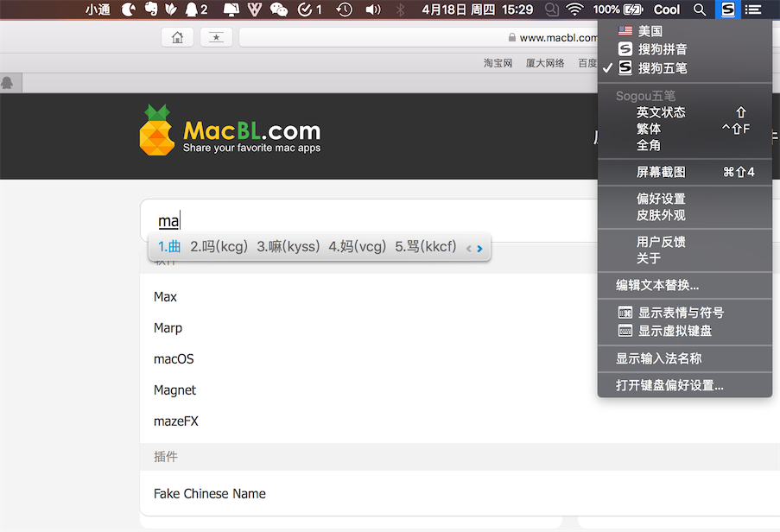
Task: Click the browser address bar
Action: (x=418, y=37)
